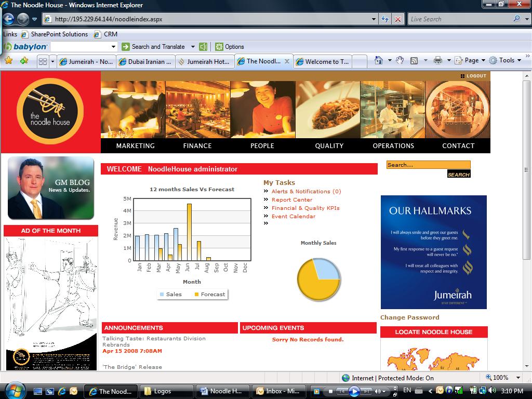Open Alerts & Notifications (0)
This screenshot has width=532, height=399.
point(307,191)
